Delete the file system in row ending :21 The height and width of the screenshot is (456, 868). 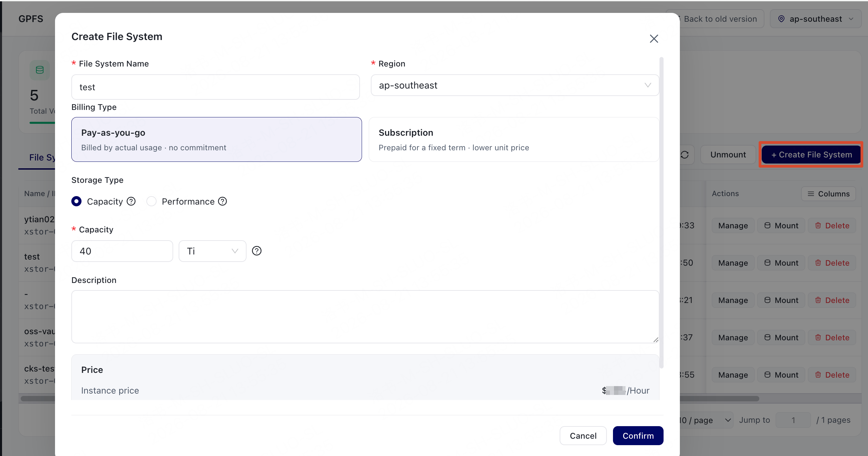click(x=832, y=300)
